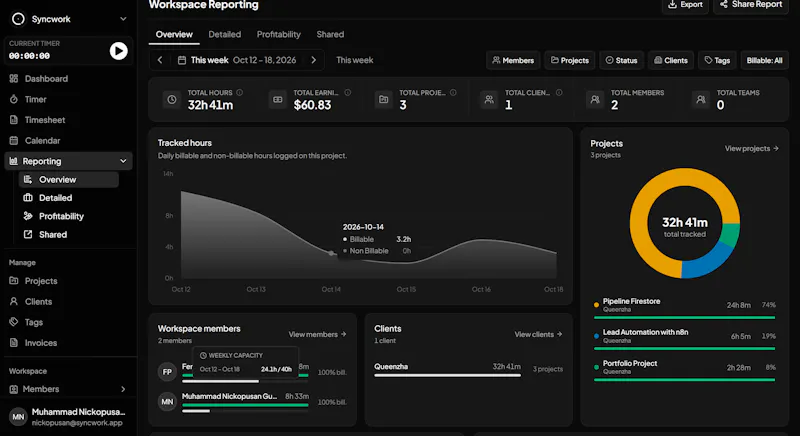Viewport: 800px width, 436px height.
Task: Open the Tags filter dropdown
Action: (717, 60)
